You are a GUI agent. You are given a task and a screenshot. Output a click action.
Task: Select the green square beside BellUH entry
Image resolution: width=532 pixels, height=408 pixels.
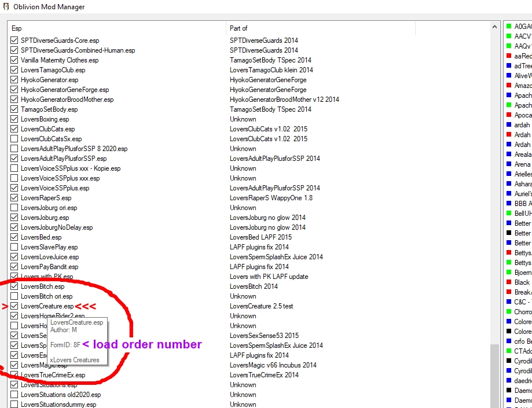point(509,213)
